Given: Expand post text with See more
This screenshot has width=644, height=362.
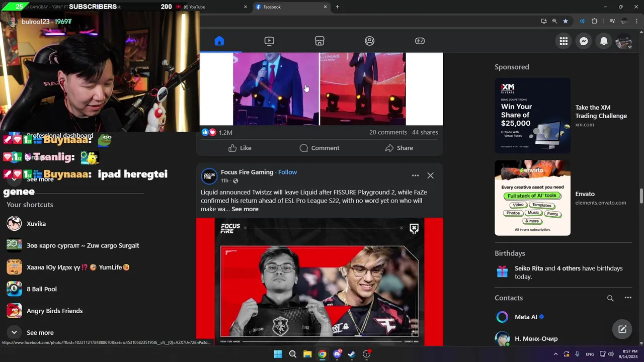Looking at the screenshot, I should (245, 209).
